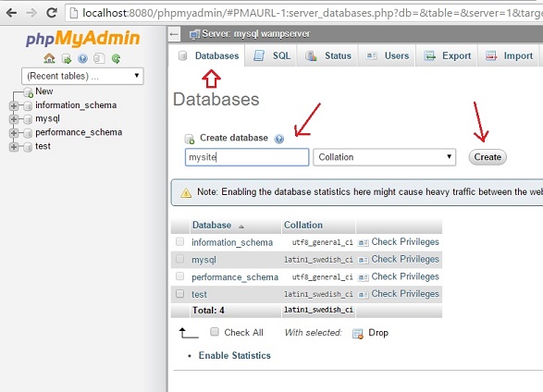Viewport: 543px width, 392px height.
Task: Select performance_schema in navigation tree
Action: [x=79, y=132]
